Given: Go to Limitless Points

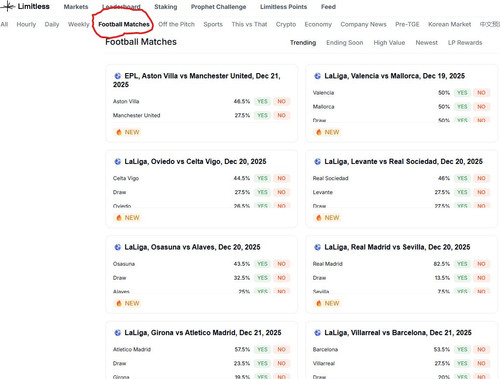Looking at the screenshot, I should click(283, 7).
